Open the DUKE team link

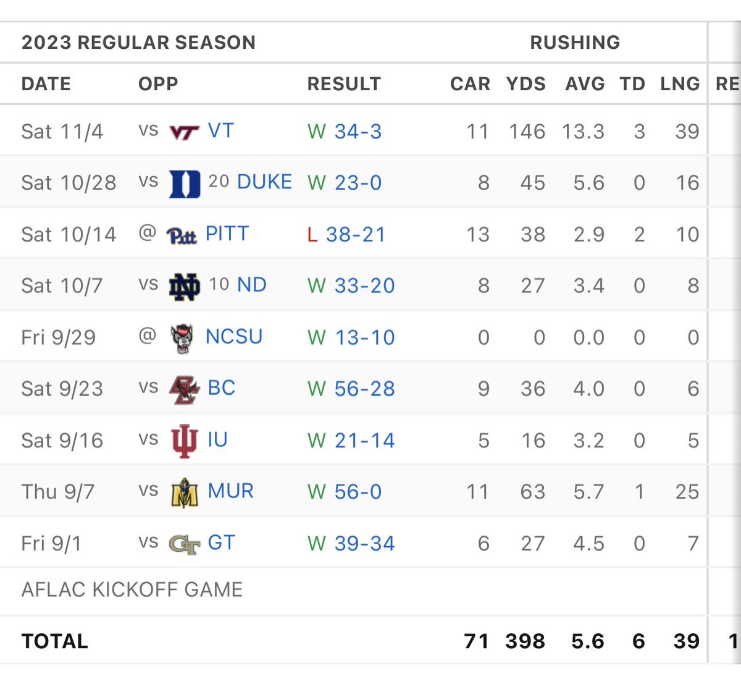[264, 182]
